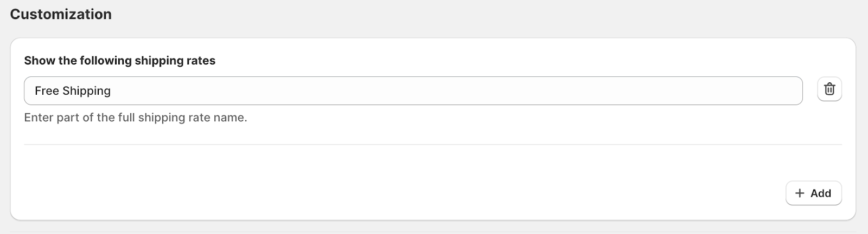868x234 pixels.
Task: Click the Customization heading
Action: point(61,14)
